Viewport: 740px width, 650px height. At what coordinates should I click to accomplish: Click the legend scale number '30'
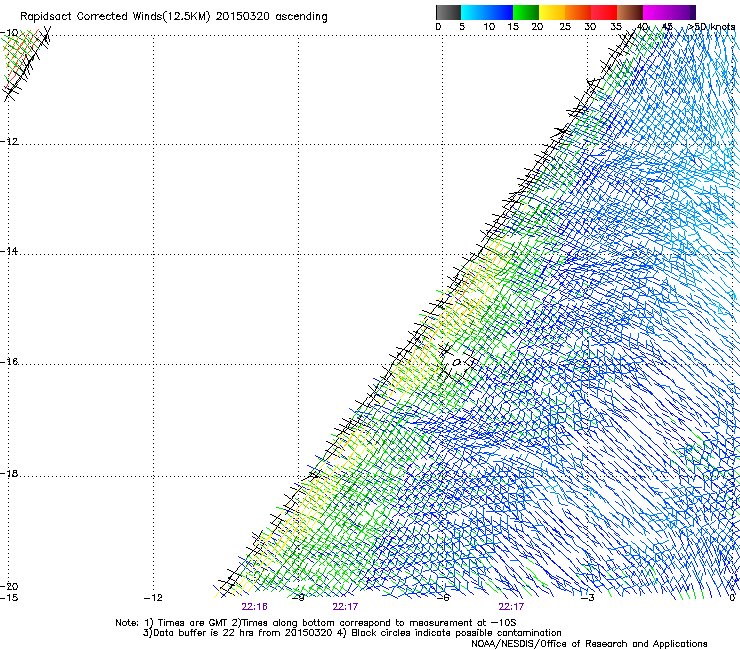click(590, 27)
